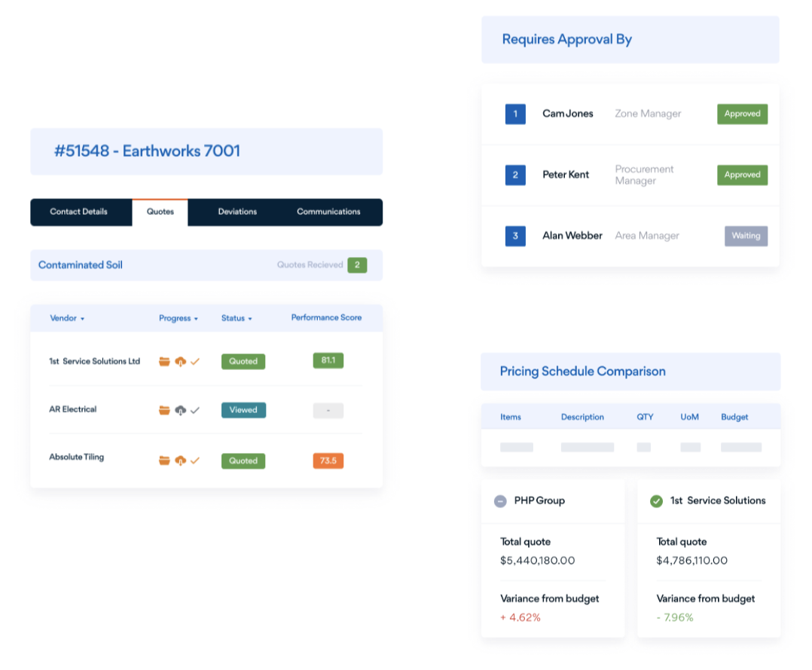Sort by the Vendor column dropdown

(67, 318)
